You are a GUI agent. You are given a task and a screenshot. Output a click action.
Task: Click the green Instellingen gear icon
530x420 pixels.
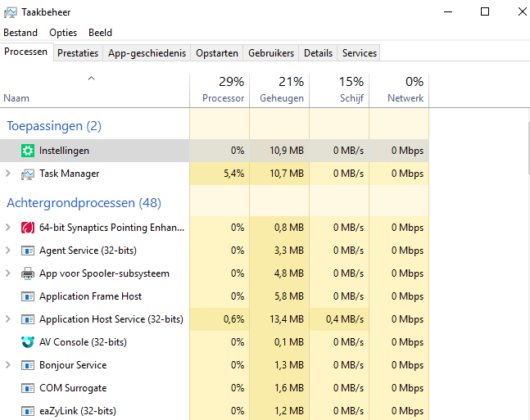(28, 151)
